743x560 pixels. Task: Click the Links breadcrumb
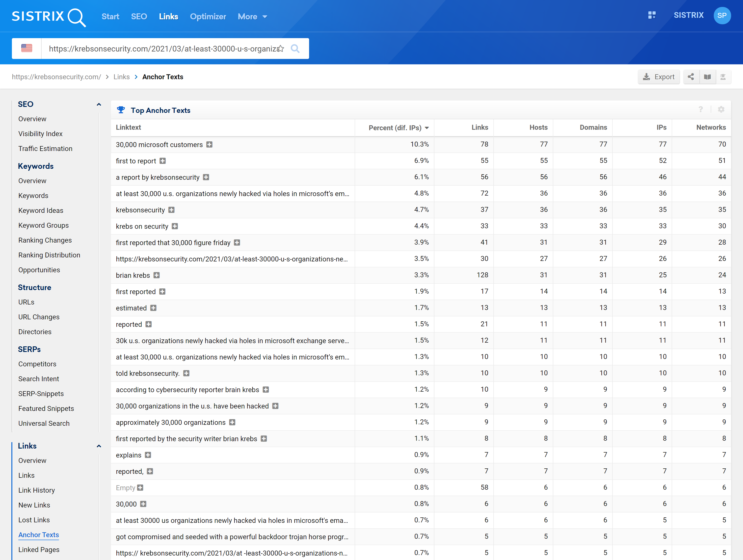121,77
